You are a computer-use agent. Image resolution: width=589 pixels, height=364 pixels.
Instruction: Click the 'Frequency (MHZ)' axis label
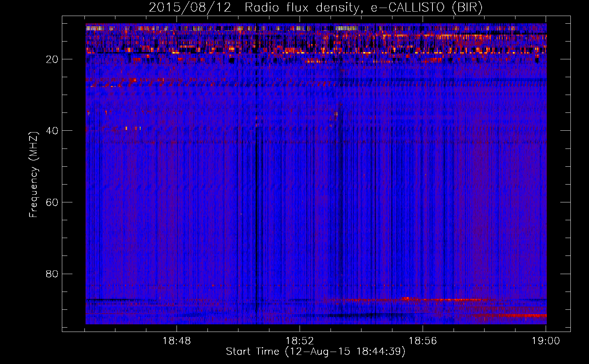click(x=33, y=175)
